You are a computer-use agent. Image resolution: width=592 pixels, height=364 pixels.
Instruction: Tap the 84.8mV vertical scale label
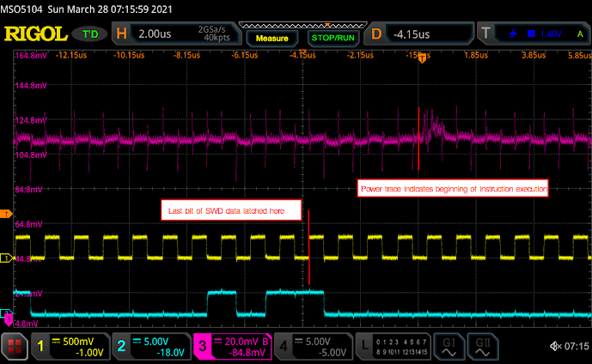[28, 190]
